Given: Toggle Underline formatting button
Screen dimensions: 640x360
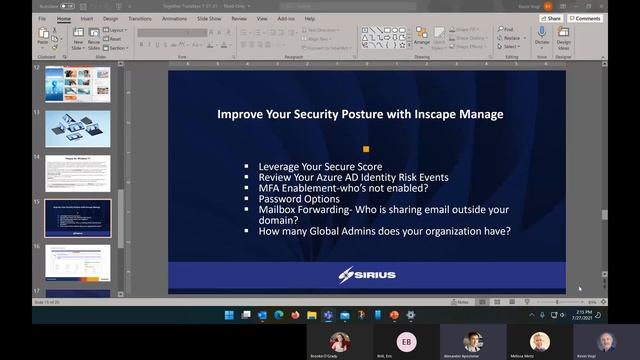Looking at the screenshot, I should click(x=158, y=45).
